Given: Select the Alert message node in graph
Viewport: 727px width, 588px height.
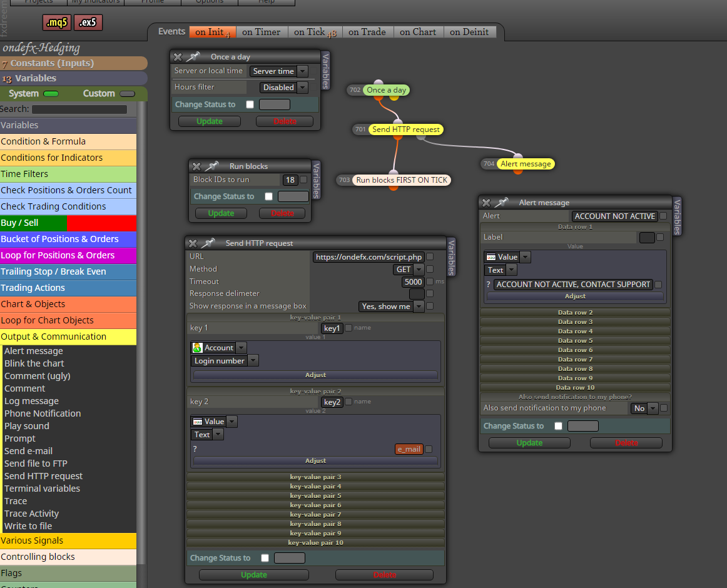Looking at the screenshot, I should [526, 164].
